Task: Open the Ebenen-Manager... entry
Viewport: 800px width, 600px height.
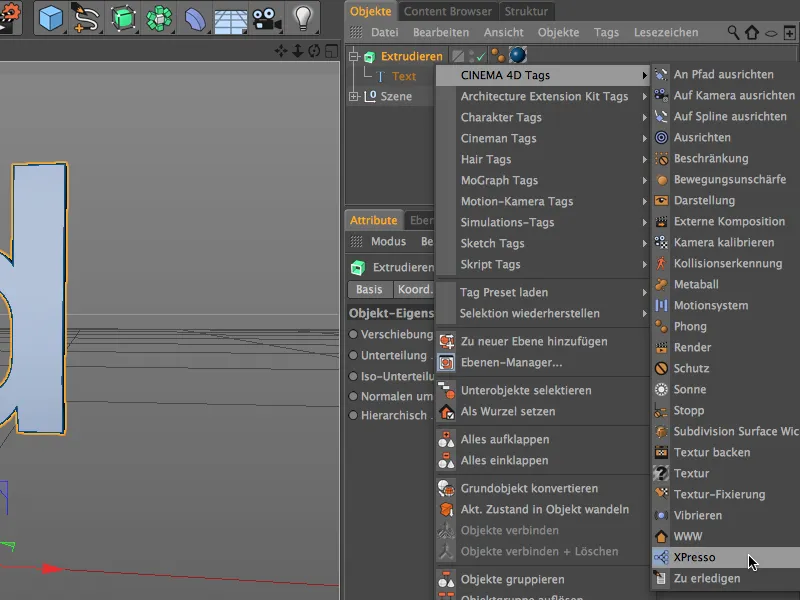Action: point(543,362)
